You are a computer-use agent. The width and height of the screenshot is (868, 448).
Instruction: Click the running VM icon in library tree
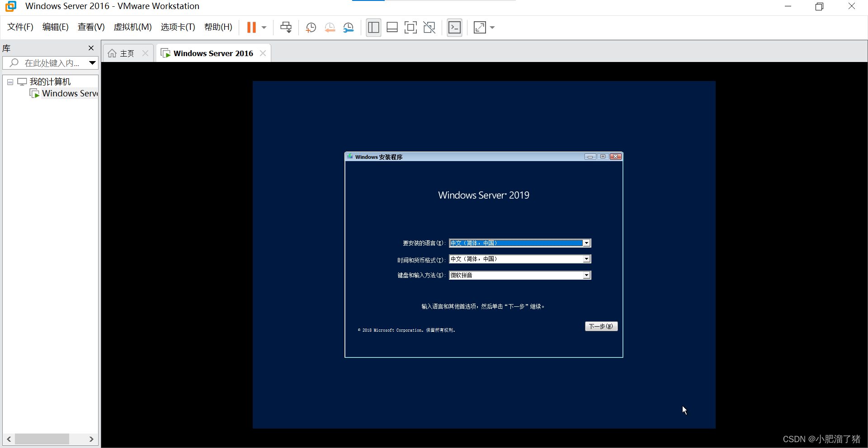(34, 94)
